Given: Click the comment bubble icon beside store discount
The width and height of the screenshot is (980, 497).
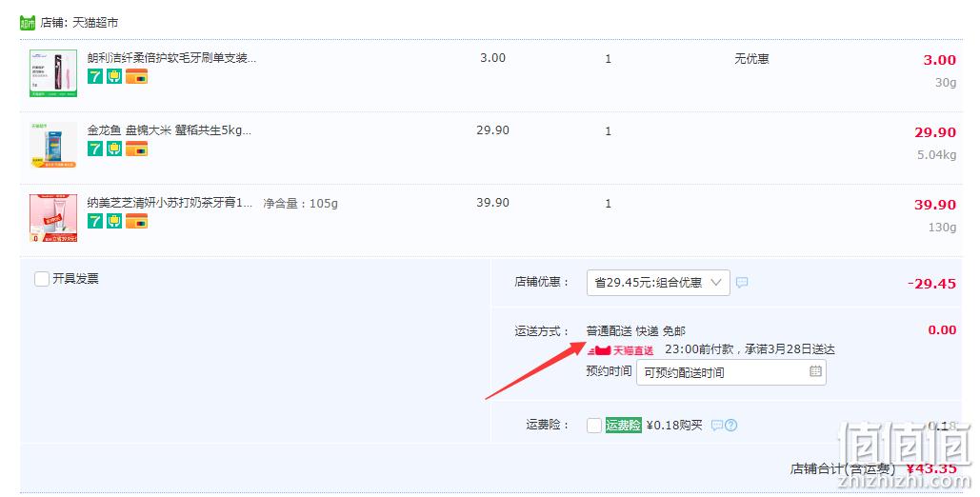Looking at the screenshot, I should pos(742,283).
